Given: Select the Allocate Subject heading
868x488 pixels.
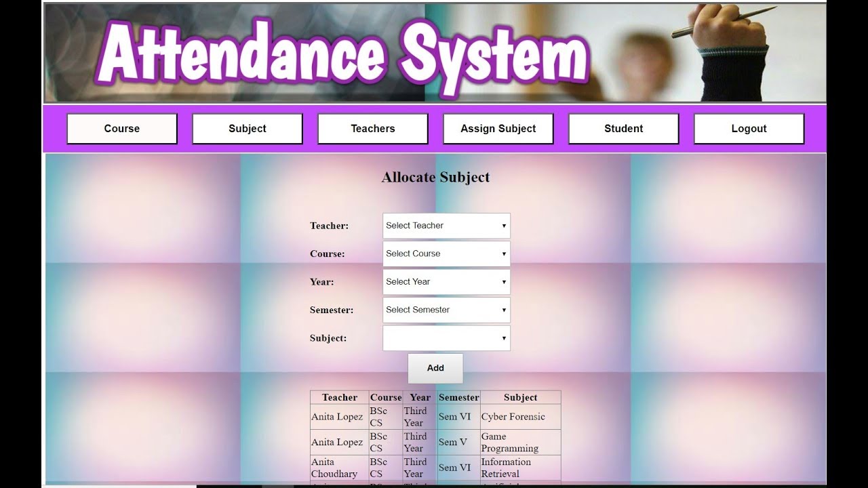Looking at the screenshot, I should pyautogui.click(x=435, y=178).
